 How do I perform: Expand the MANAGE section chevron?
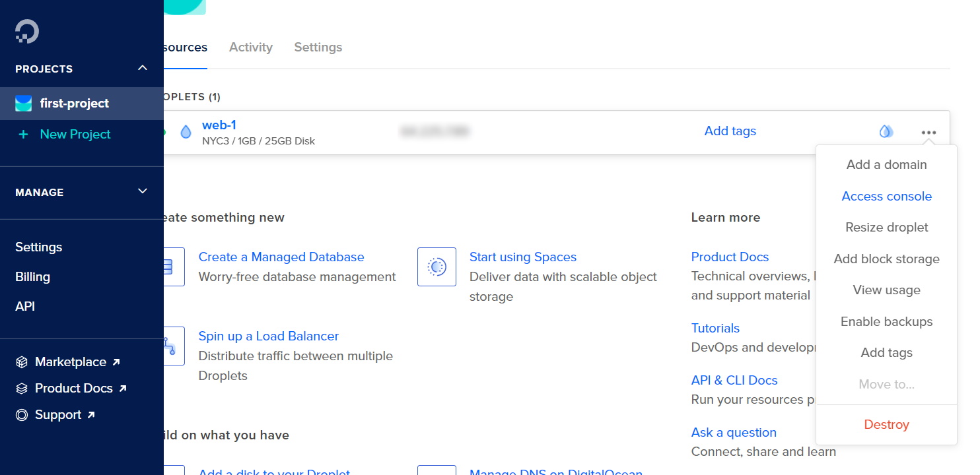143,191
